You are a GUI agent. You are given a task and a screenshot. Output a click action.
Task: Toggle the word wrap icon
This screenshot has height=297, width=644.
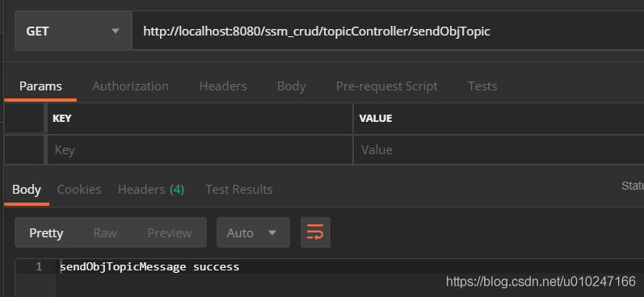[315, 232]
